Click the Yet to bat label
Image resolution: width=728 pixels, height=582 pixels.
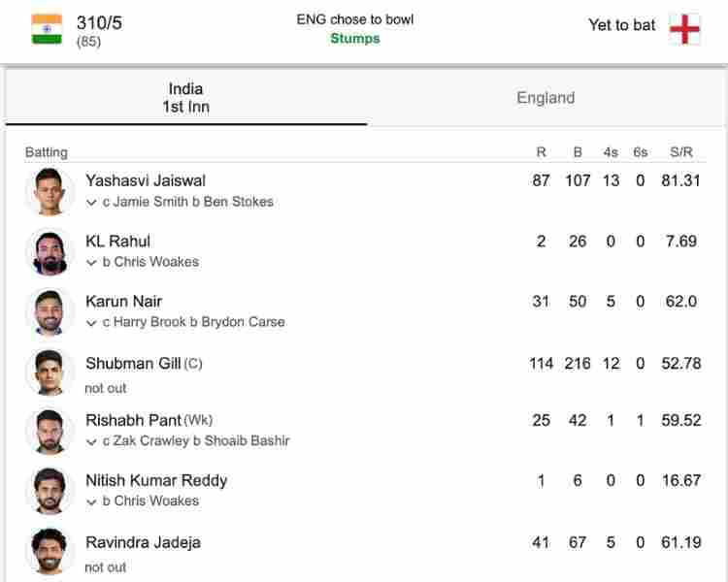click(x=621, y=25)
